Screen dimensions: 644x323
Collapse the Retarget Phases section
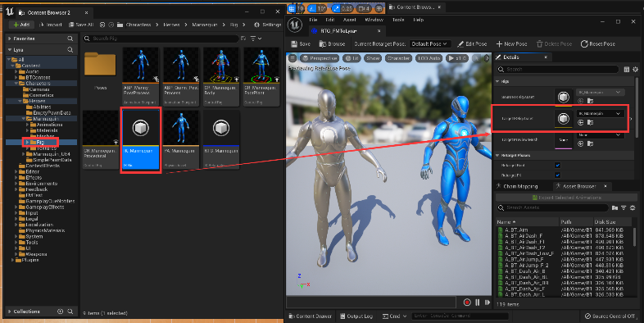click(498, 155)
